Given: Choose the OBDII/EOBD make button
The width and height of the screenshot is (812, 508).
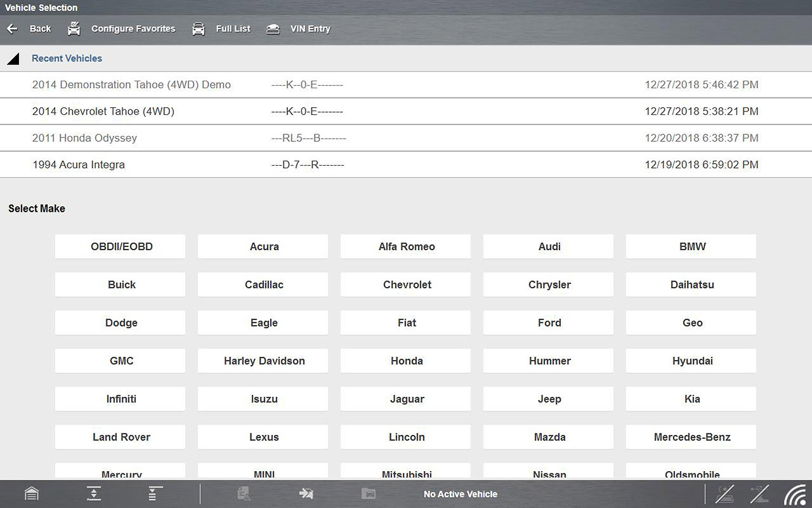Looking at the screenshot, I should pos(120,246).
